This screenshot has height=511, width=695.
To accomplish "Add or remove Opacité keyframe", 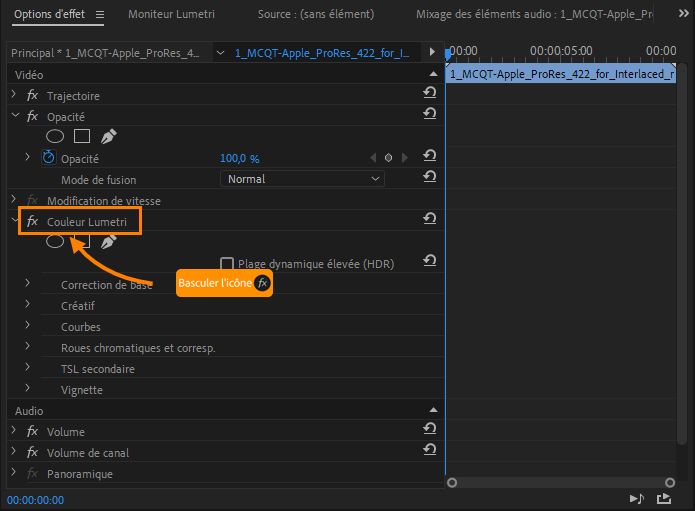I will click(x=388, y=157).
